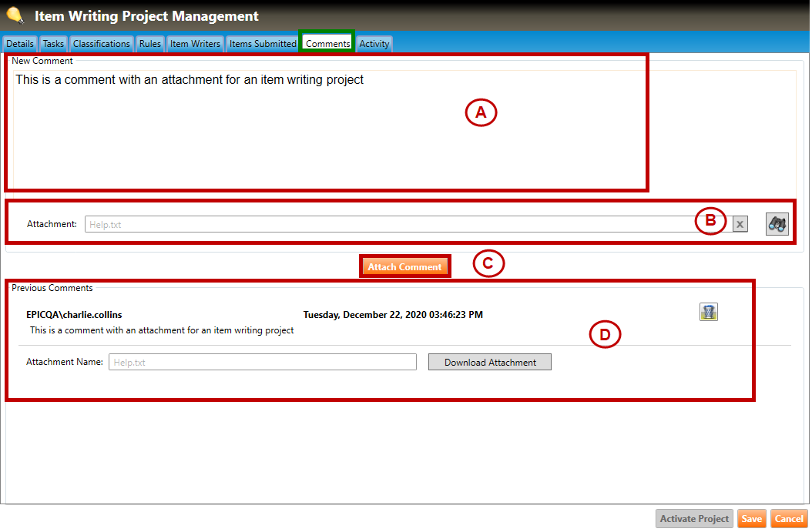Select the Comments tab

[x=327, y=44]
